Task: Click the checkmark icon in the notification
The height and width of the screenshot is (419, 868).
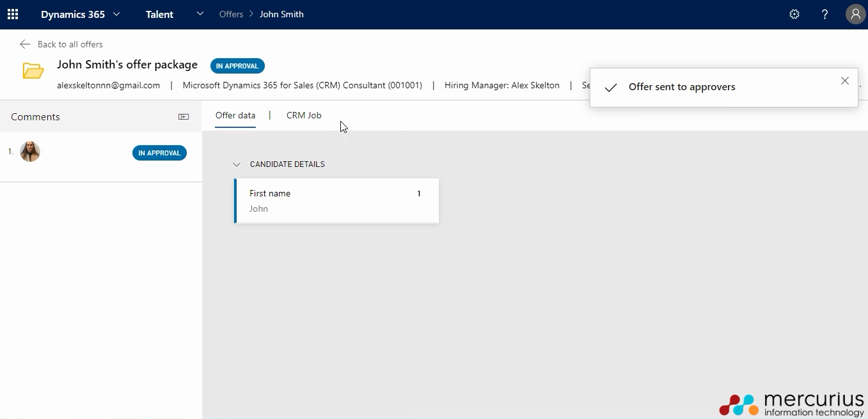Action: pos(611,88)
